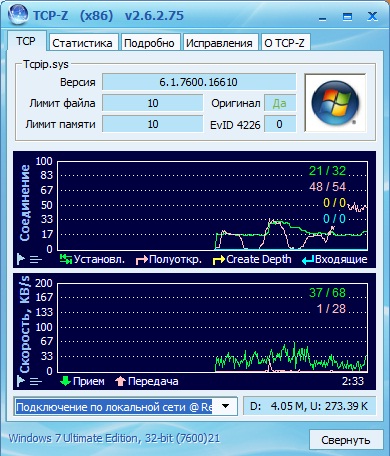Screen dimensions: 390x456
Task: Click the Свернуть button
Action: tap(346, 440)
